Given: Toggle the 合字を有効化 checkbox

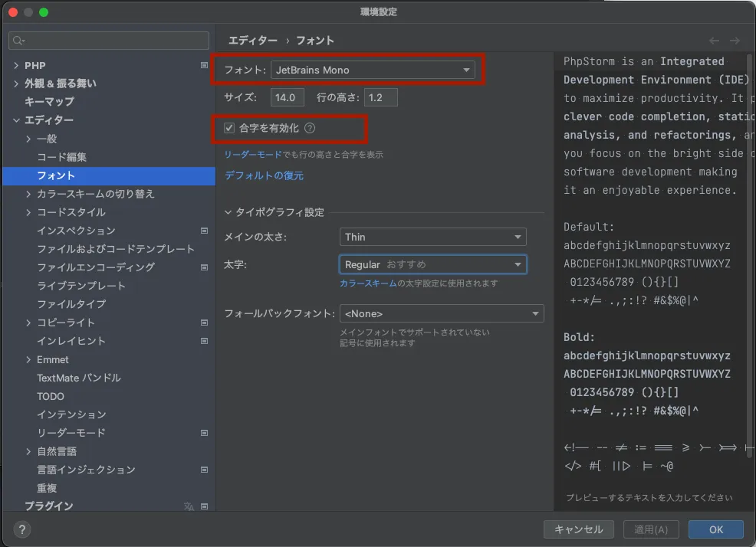Looking at the screenshot, I should [x=229, y=129].
